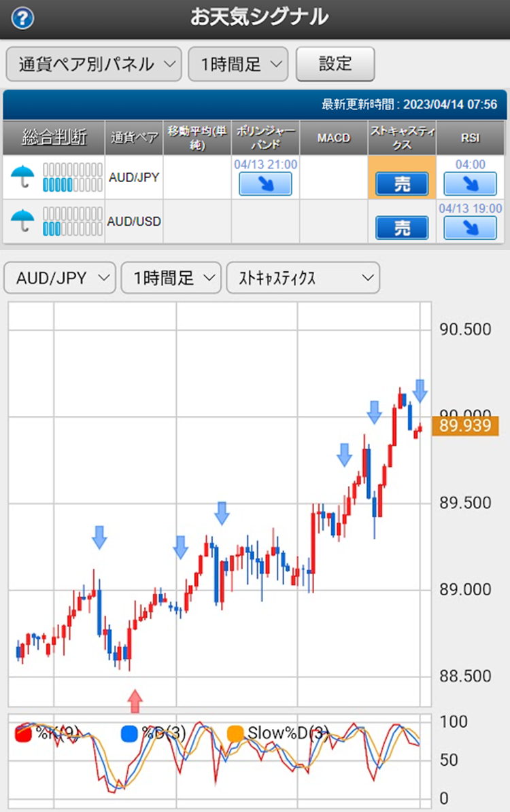The width and height of the screenshot is (510, 812).
Task: Click the 通貨ペア column header
Action: [x=134, y=138]
